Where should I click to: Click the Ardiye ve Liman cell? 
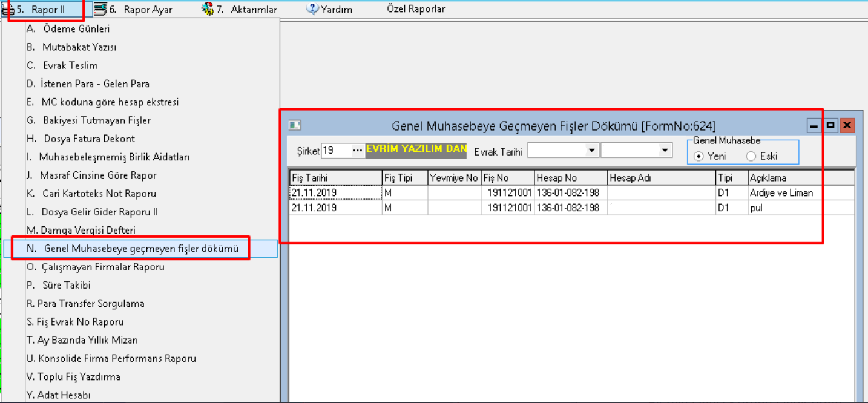click(801, 192)
